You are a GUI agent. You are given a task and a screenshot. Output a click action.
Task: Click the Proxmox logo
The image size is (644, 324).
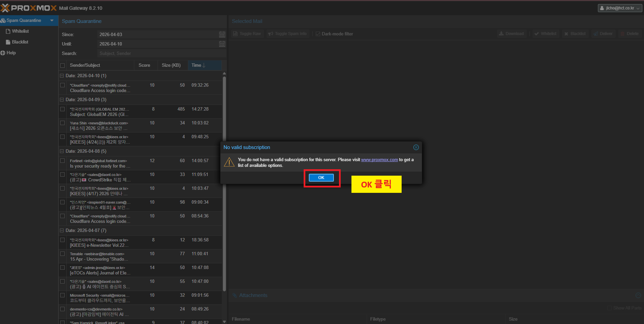[x=29, y=8]
